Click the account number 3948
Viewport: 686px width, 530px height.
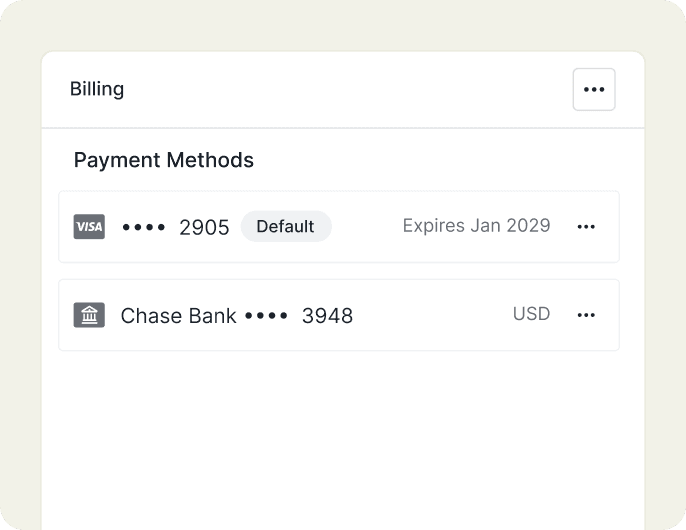pyautogui.click(x=327, y=316)
